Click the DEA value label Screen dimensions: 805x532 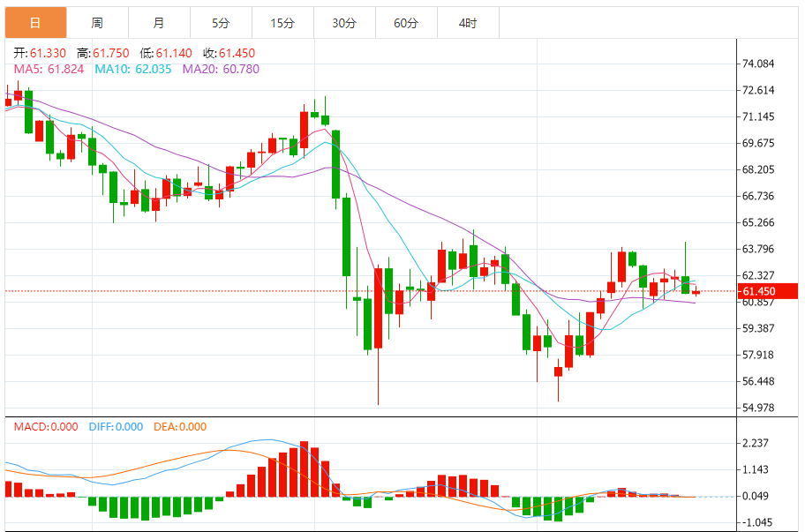180,427
